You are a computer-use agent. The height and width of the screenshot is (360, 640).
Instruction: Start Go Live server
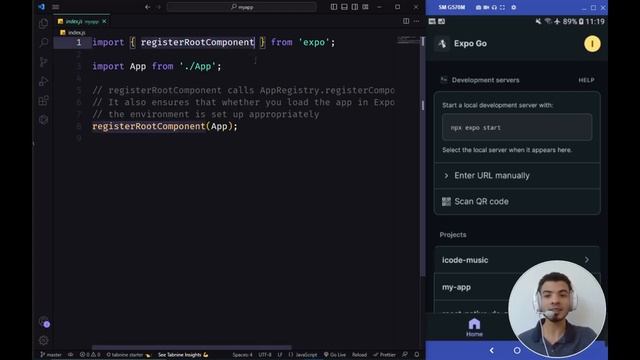335,355
